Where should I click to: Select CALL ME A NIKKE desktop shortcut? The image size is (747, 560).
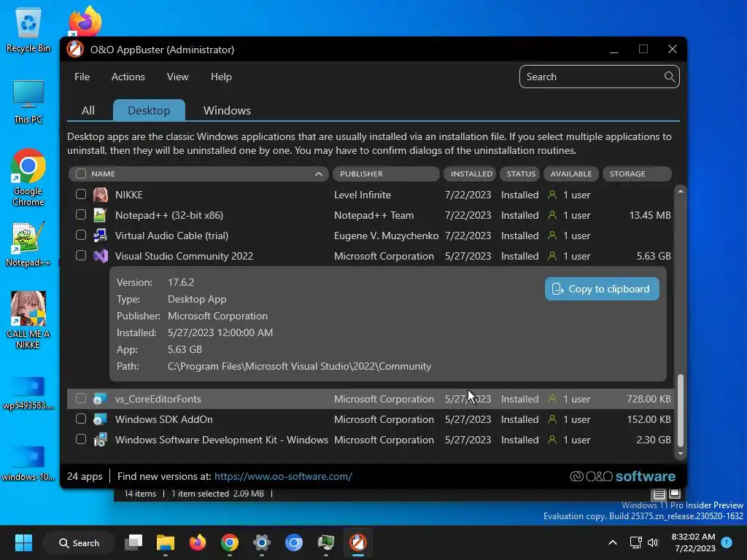tap(28, 320)
